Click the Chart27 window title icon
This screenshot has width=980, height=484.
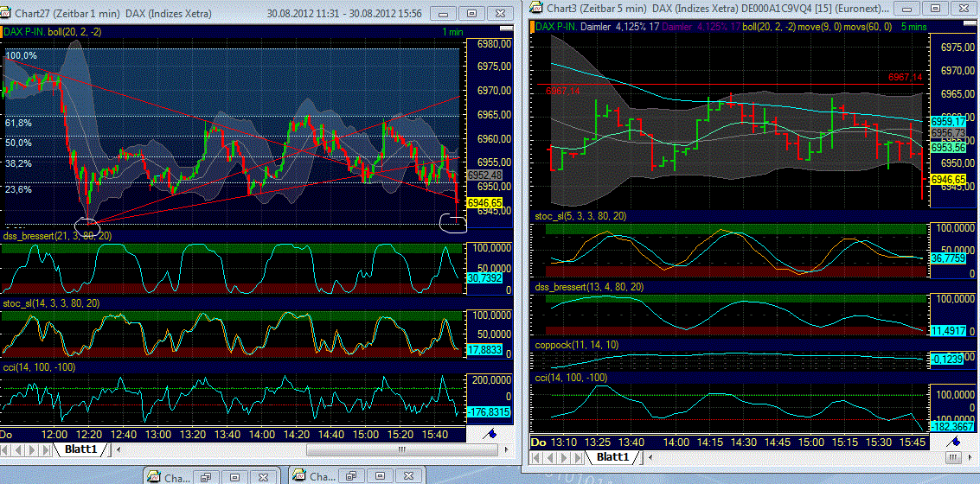click(x=6, y=12)
